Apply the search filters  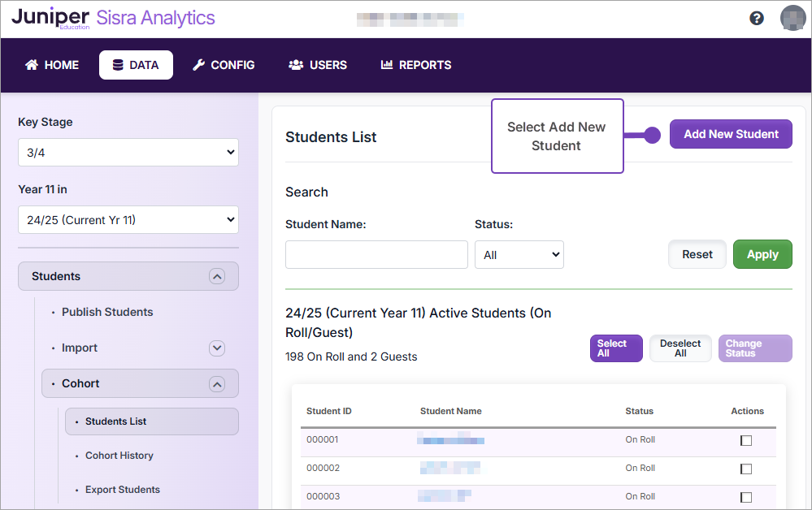point(762,254)
